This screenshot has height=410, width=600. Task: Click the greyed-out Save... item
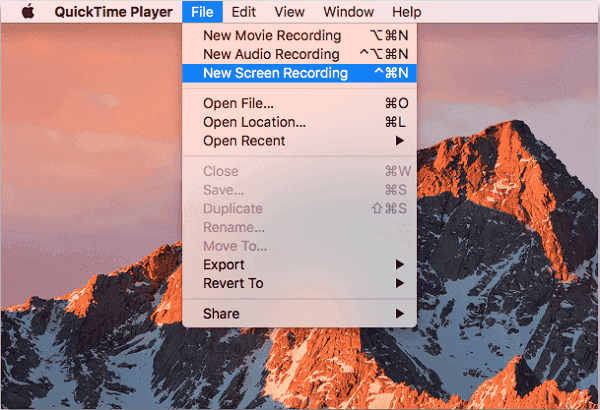(299, 190)
